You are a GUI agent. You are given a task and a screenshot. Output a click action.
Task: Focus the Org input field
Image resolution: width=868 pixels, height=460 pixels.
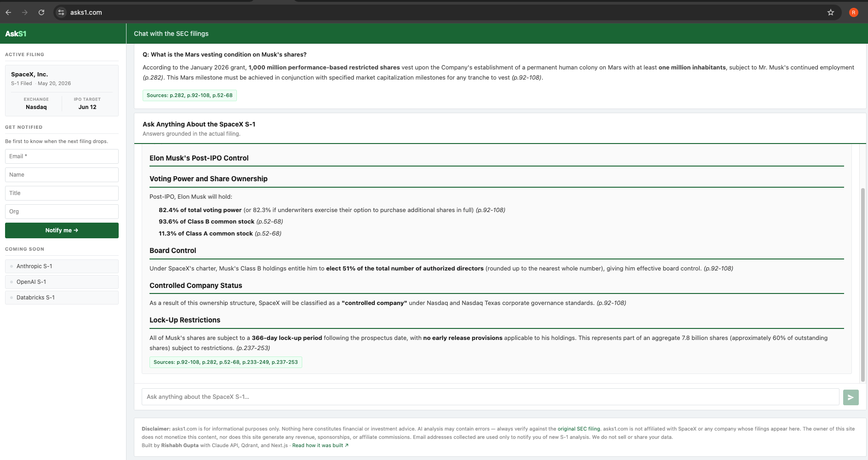62,212
